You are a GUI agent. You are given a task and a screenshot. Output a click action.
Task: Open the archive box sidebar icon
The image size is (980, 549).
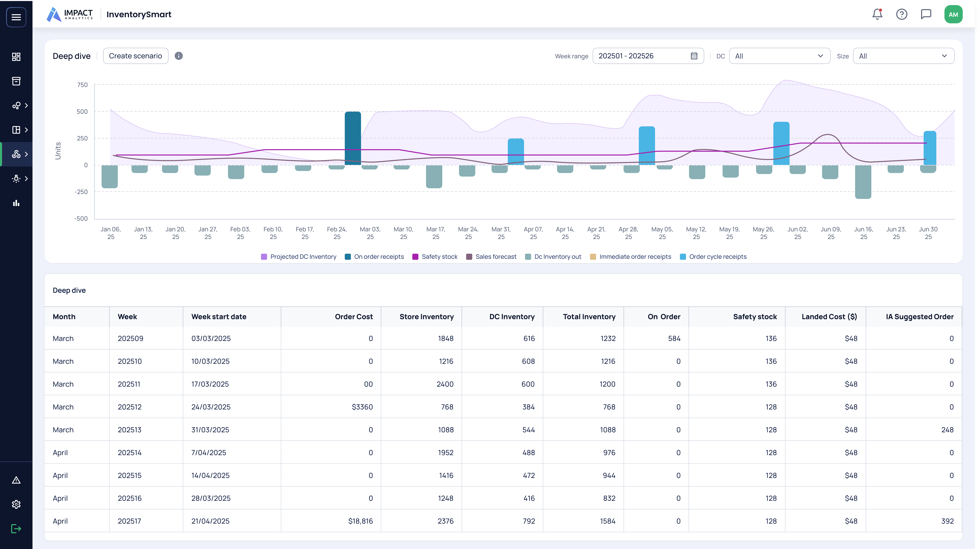[x=16, y=81]
